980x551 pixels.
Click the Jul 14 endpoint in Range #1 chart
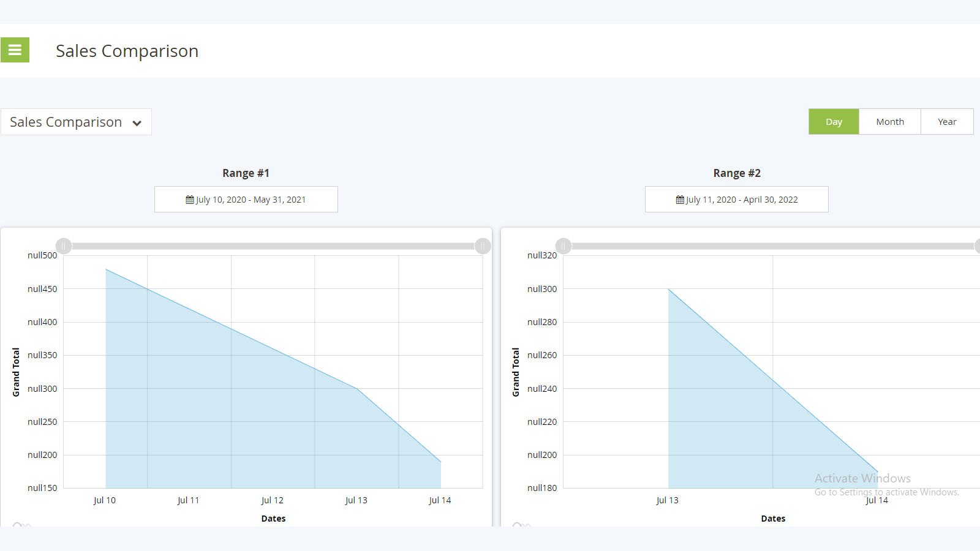[x=440, y=462]
